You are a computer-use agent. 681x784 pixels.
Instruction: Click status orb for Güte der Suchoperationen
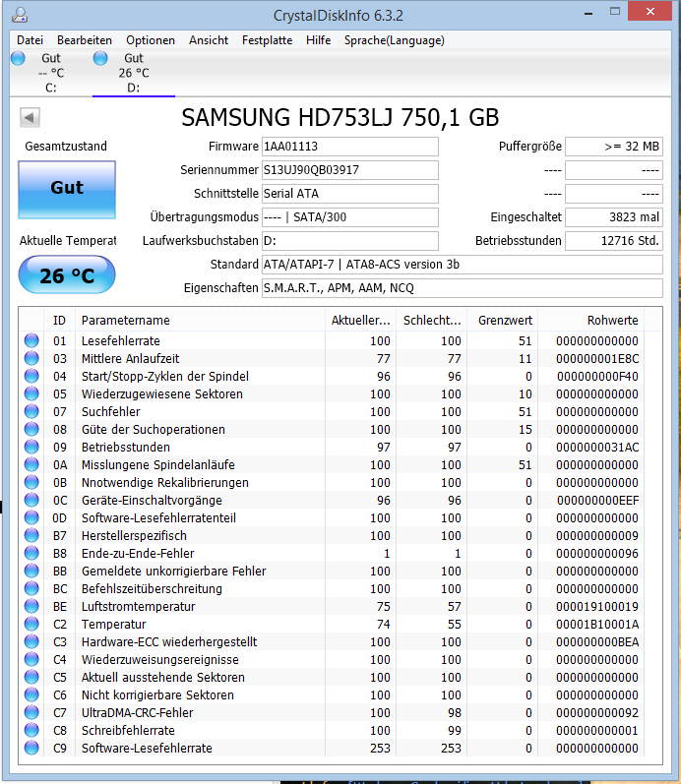point(31,429)
